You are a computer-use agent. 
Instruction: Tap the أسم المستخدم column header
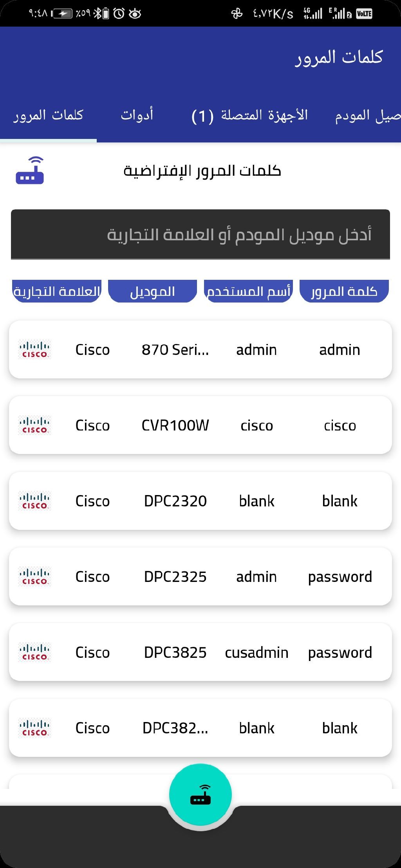[x=248, y=291]
